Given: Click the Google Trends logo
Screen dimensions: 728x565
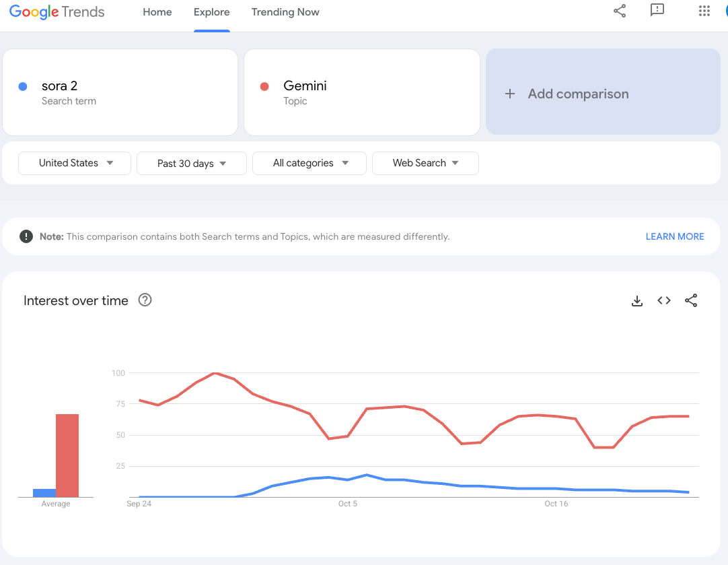Looking at the screenshot, I should coord(57,12).
